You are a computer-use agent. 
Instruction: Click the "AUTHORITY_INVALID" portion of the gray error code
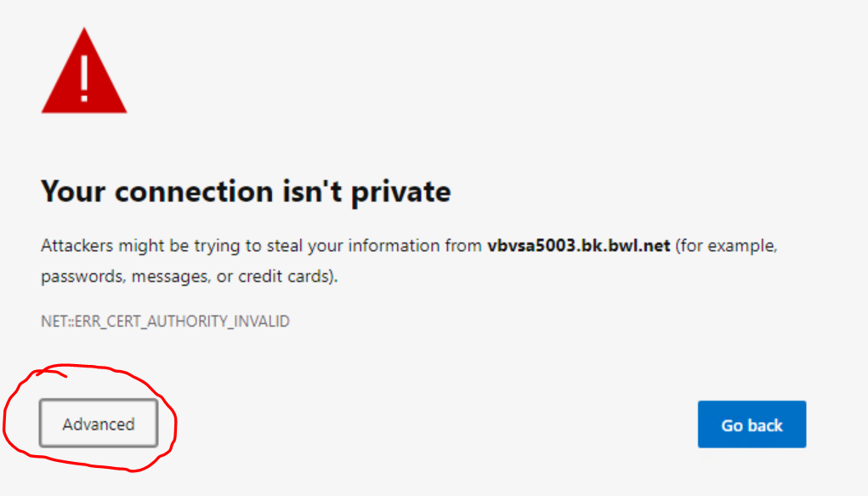[218, 322]
